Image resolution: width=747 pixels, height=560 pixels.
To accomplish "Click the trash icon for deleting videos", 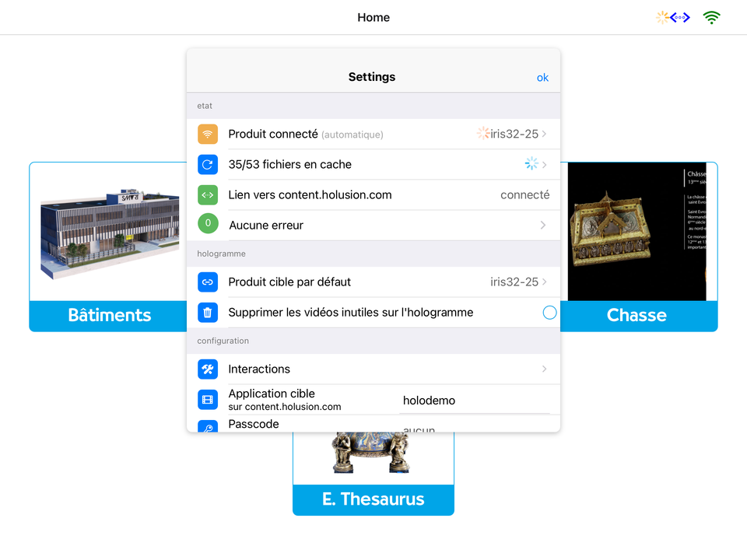I will click(x=208, y=312).
